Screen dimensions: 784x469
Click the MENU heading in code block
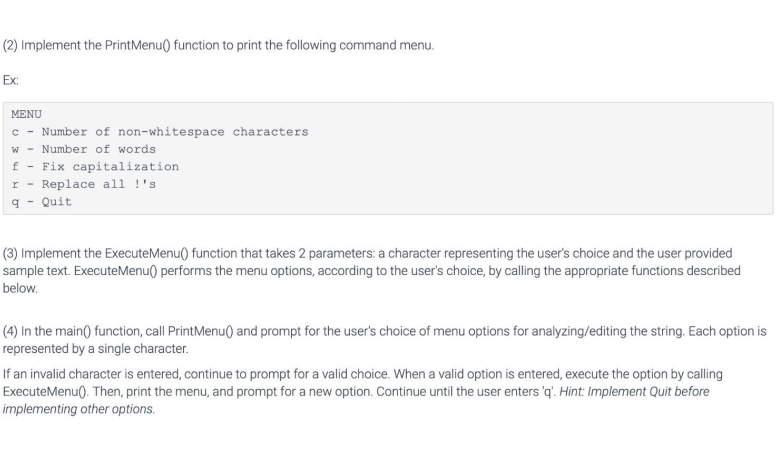pos(26,114)
